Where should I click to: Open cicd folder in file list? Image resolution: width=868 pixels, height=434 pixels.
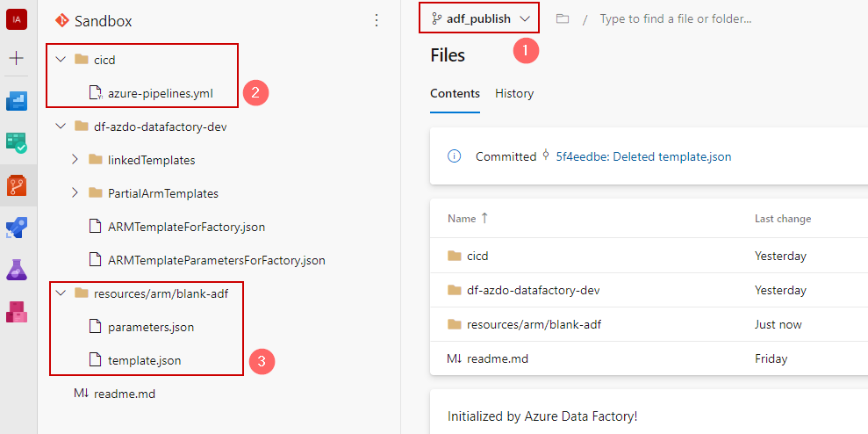(x=477, y=256)
